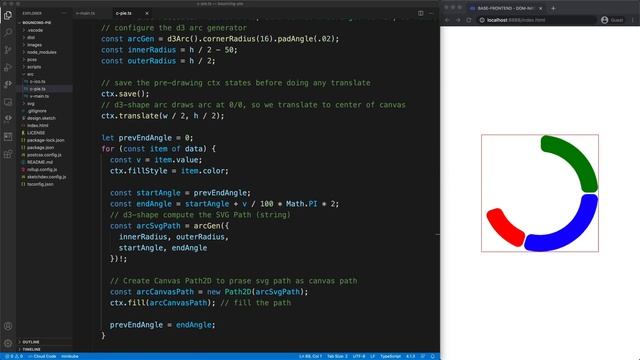Open the Guest profile button in browser

pyautogui.click(x=612, y=20)
